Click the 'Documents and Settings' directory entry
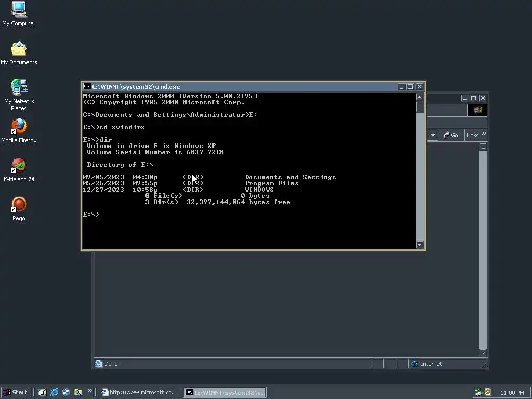532x399 pixels. click(290, 177)
